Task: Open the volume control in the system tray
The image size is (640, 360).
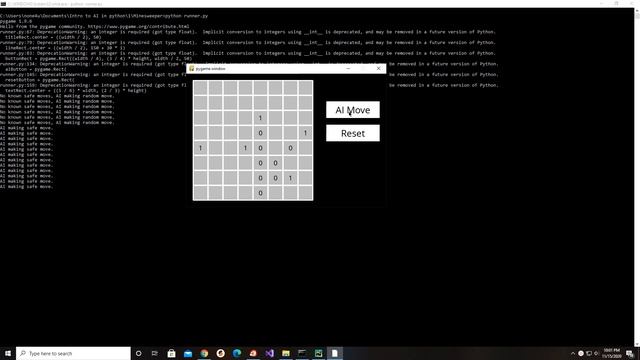Action: tap(596, 353)
